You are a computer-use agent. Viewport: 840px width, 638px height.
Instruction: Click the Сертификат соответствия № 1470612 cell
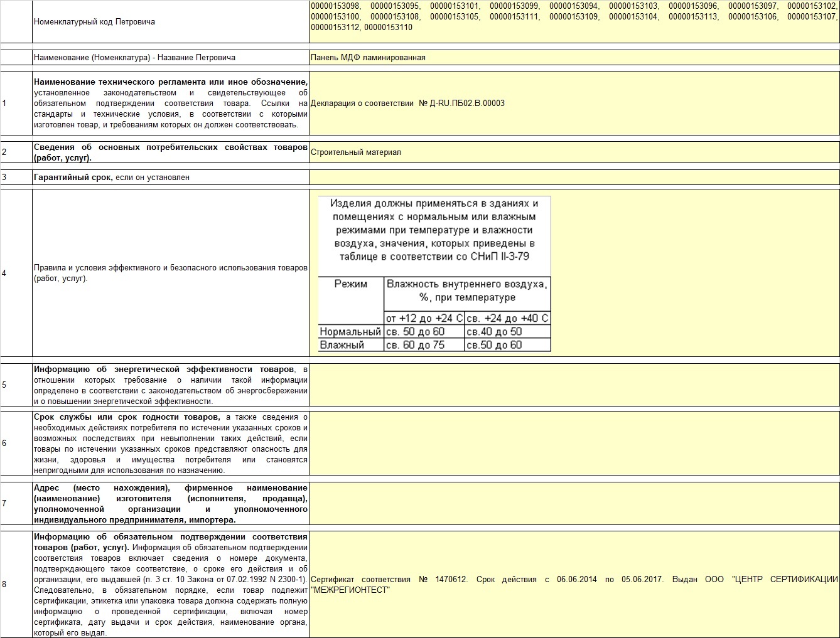574,585
